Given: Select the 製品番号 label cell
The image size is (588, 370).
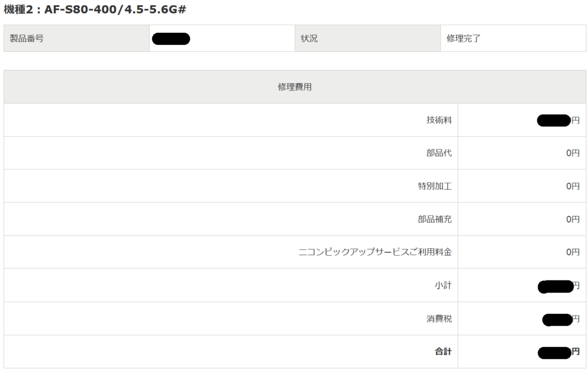Looking at the screenshot, I should point(26,38).
